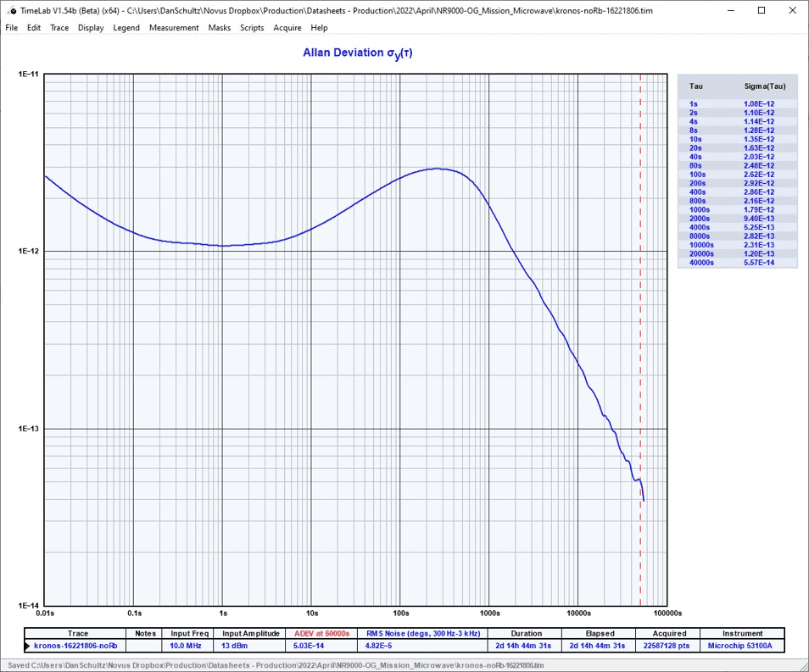Open the Scripts menu
The height and width of the screenshot is (672, 809).
(x=252, y=28)
